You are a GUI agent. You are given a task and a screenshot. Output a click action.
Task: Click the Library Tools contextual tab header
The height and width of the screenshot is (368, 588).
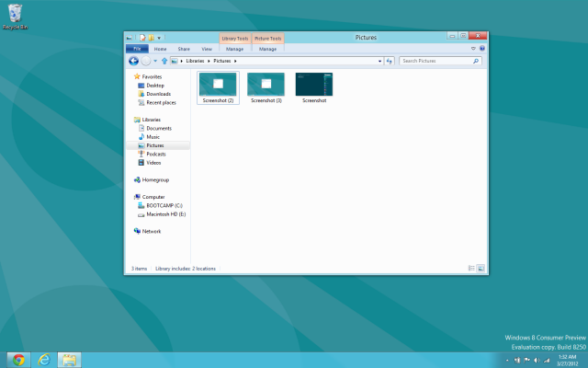[x=235, y=39]
